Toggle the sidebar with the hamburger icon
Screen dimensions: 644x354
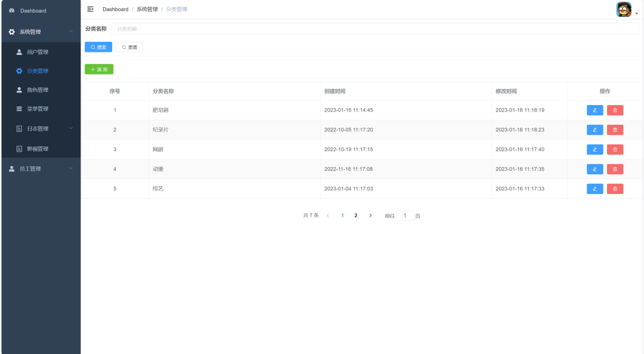point(91,9)
